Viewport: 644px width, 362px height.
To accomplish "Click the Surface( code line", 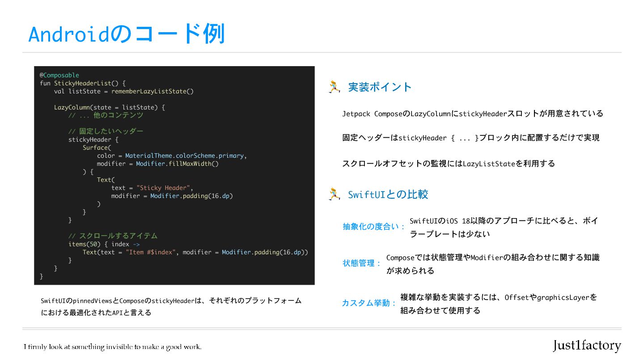I will click(97, 147).
